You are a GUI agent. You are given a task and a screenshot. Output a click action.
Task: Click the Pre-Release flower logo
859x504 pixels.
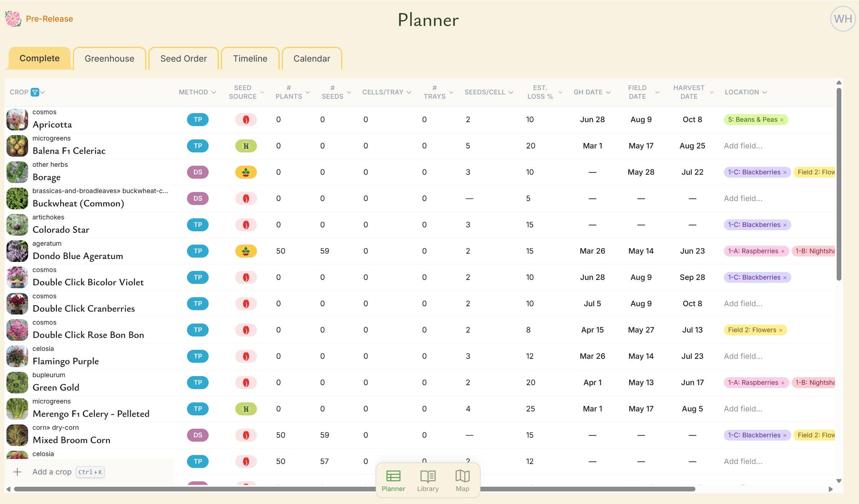[x=13, y=18]
